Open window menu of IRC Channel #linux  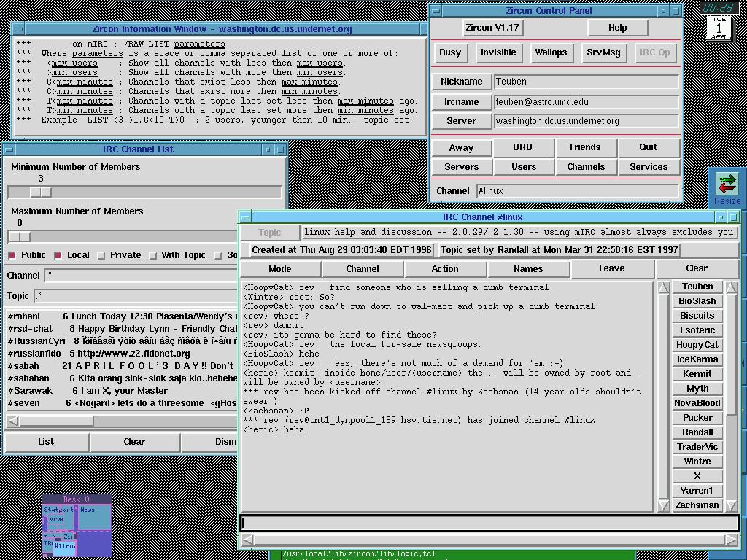246,217
